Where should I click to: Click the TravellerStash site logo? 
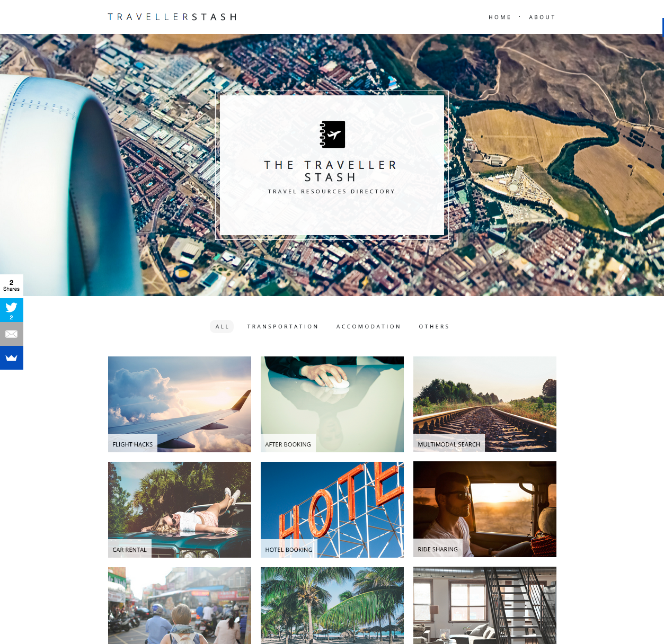(x=172, y=17)
